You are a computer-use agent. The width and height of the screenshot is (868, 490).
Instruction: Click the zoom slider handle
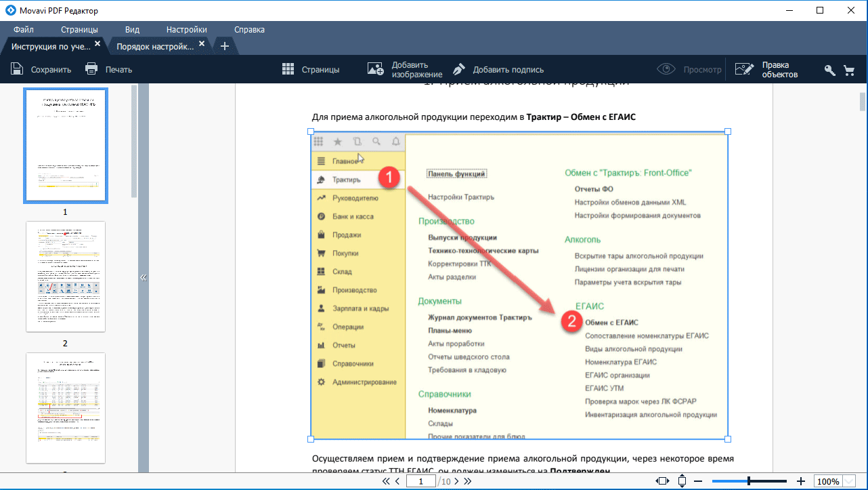[x=749, y=481]
